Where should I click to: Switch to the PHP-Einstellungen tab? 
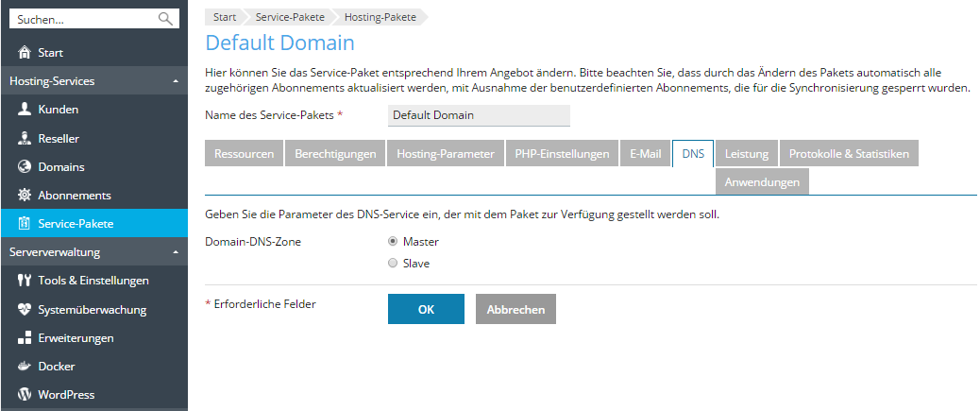561,154
